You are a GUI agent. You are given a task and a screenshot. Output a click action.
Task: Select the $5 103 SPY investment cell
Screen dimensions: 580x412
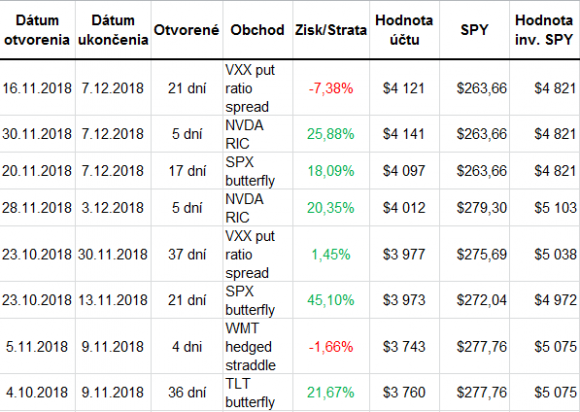click(x=544, y=207)
